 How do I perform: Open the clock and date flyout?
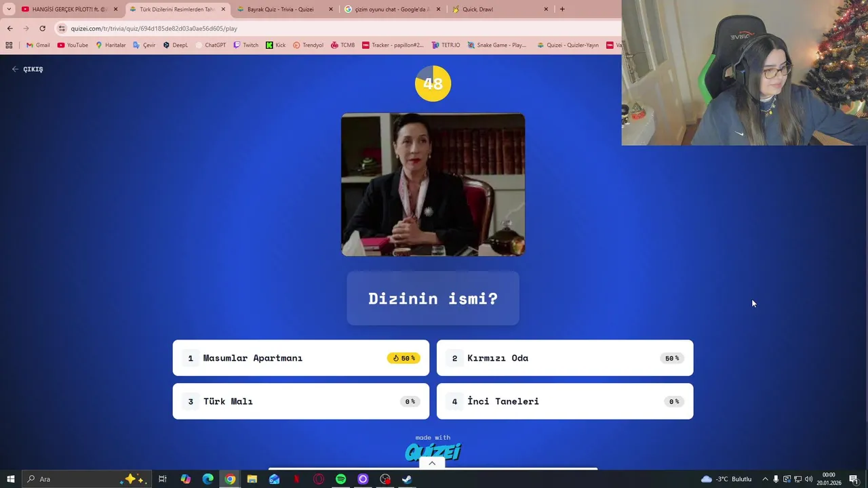pyautogui.click(x=829, y=479)
